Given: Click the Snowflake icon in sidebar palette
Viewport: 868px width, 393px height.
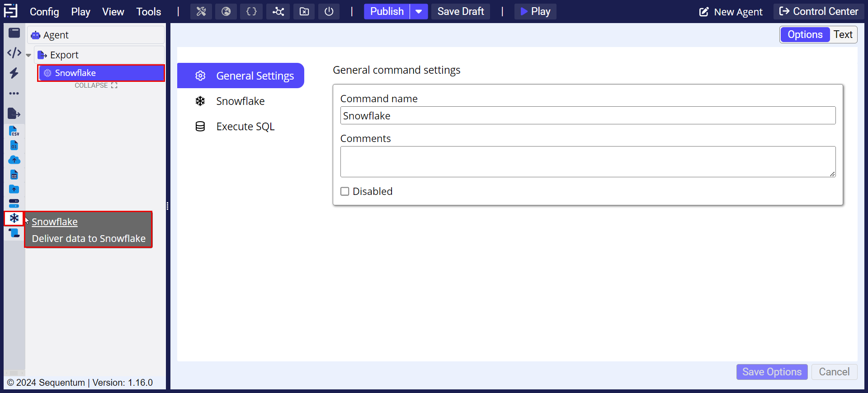Looking at the screenshot, I should 14,218.
